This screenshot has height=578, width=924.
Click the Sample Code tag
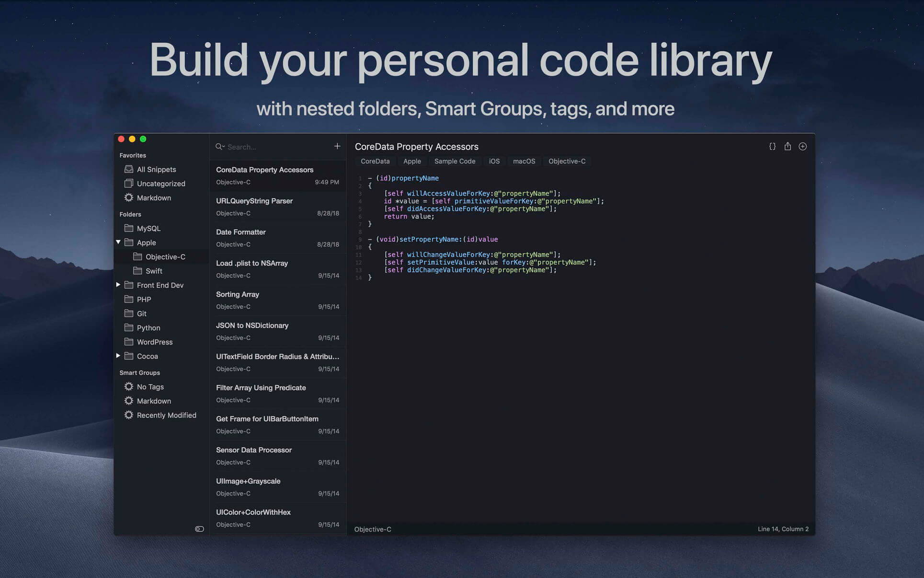tap(455, 162)
